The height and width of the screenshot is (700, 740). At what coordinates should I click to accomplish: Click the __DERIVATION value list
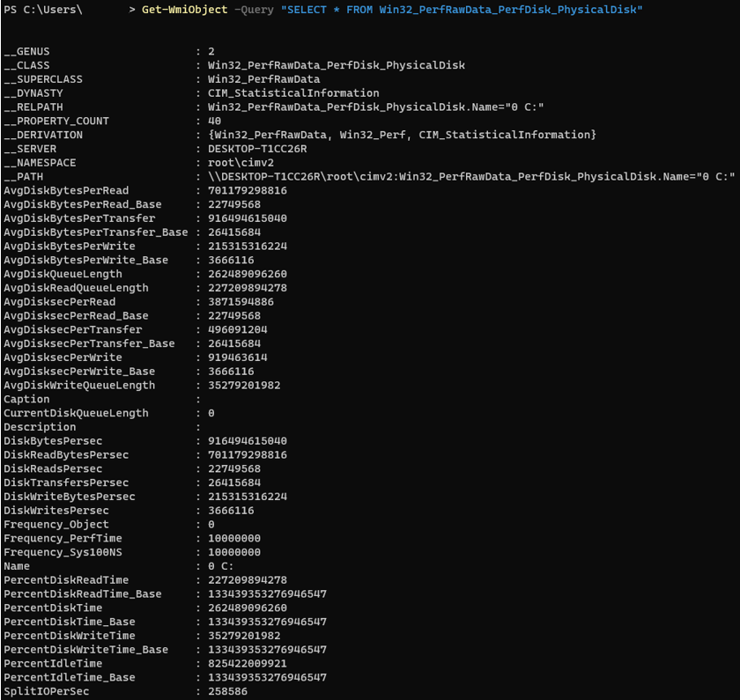tap(402, 135)
